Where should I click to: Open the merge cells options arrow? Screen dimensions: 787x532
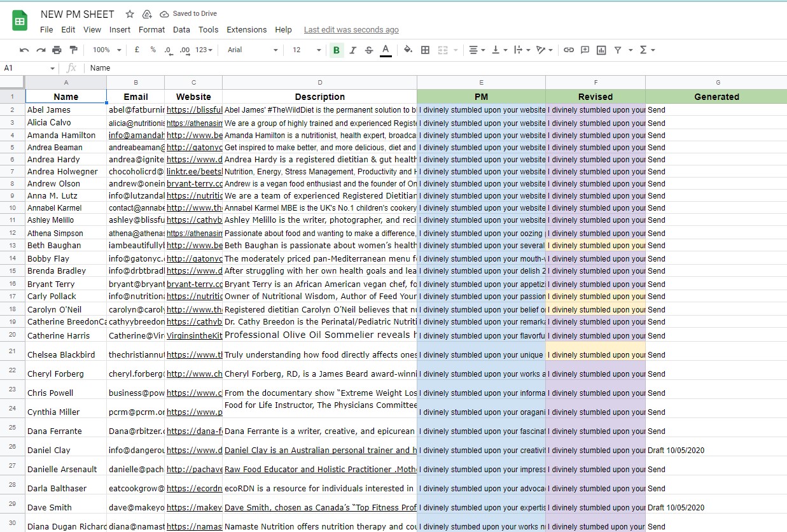point(456,50)
